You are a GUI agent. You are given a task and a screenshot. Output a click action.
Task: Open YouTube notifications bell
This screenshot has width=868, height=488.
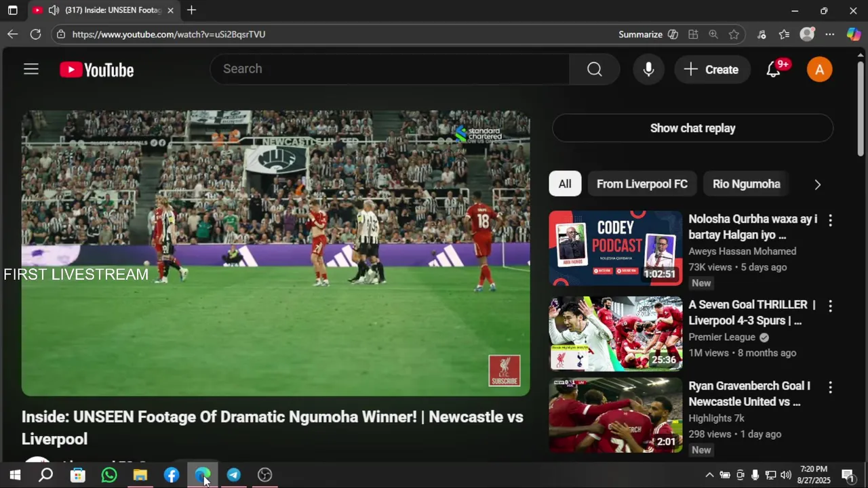pyautogui.click(x=774, y=69)
